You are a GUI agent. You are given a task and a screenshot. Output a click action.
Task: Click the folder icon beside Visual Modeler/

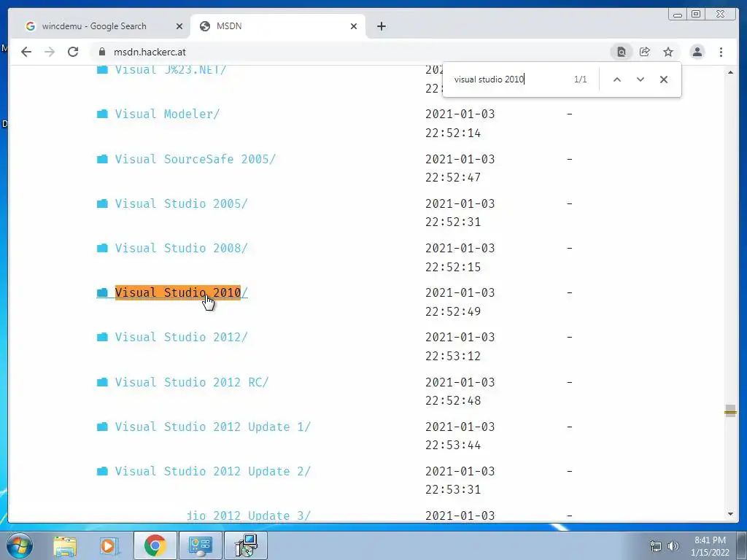click(x=102, y=114)
